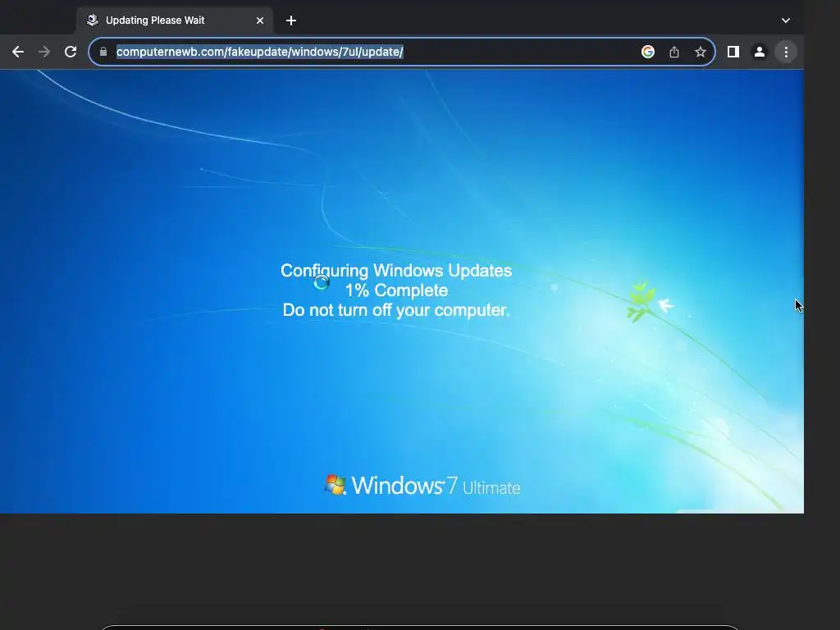Close the Updating Please Wait tab
Screen dimensions: 840x630
coord(260,21)
